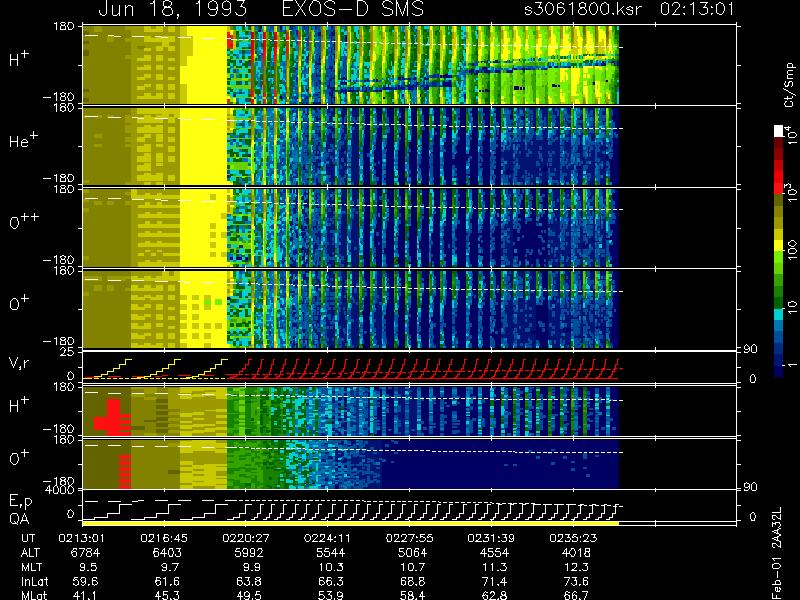Click altitude value '6784'

85,553
